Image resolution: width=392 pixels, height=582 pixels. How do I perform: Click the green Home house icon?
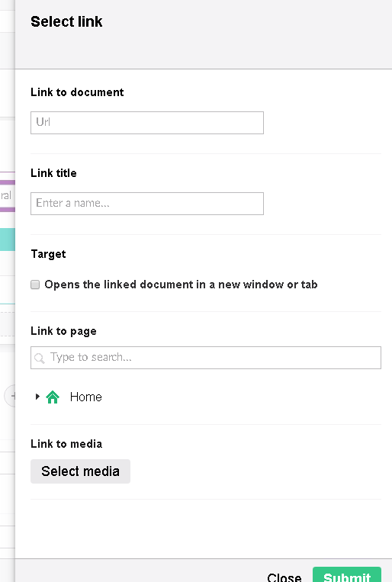(x=53, y=397)
